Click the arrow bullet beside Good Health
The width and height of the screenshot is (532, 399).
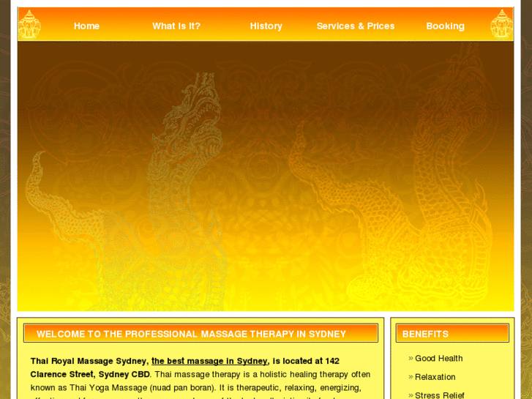(411, 359)
